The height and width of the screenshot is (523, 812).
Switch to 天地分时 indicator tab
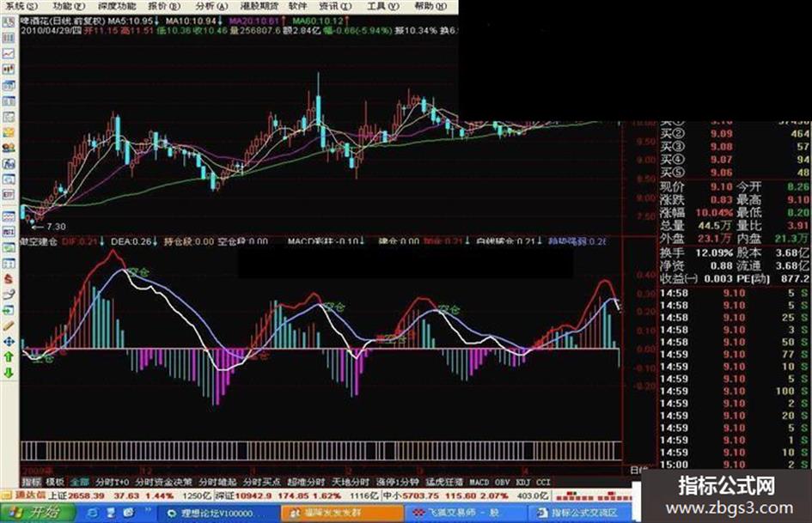(x=350, y=482)
